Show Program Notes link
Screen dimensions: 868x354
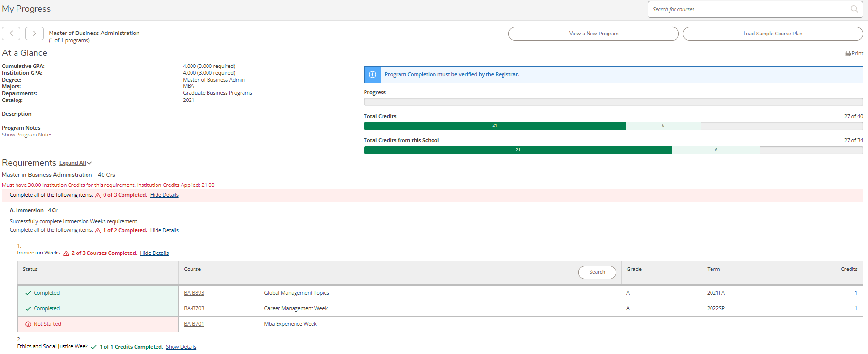pyautogui.click(x=27, y=135)
